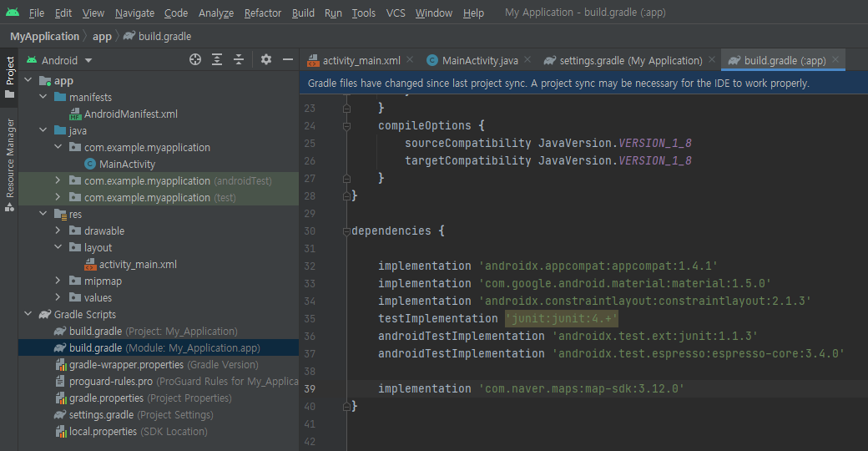Viewport: 868px width, 451px height.
Task: Open the VCS menu
Action: [x=396, y=13]
